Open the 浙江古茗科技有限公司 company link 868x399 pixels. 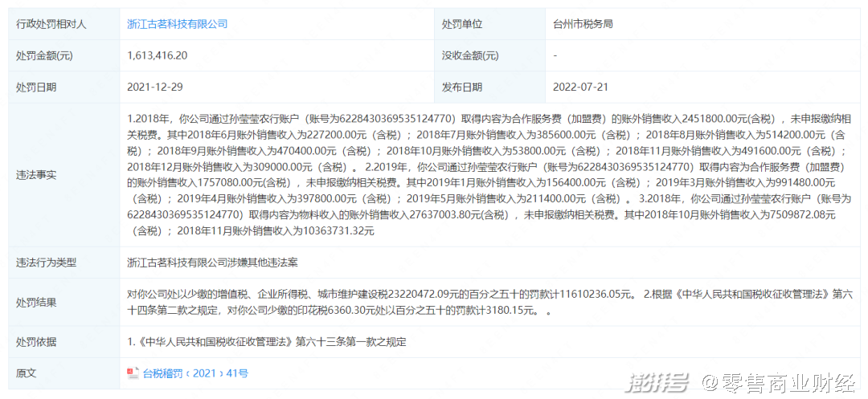tap(177, 24)
